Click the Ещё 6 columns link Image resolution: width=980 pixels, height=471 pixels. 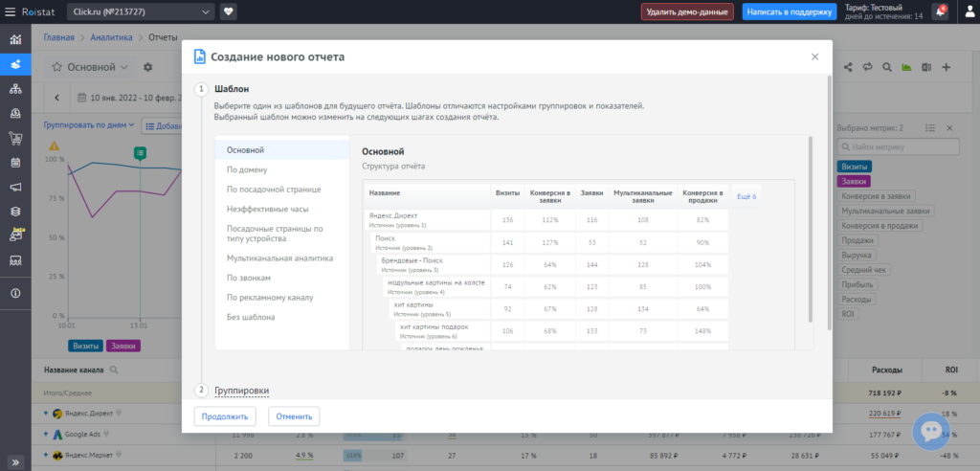(x=746, y=195)
